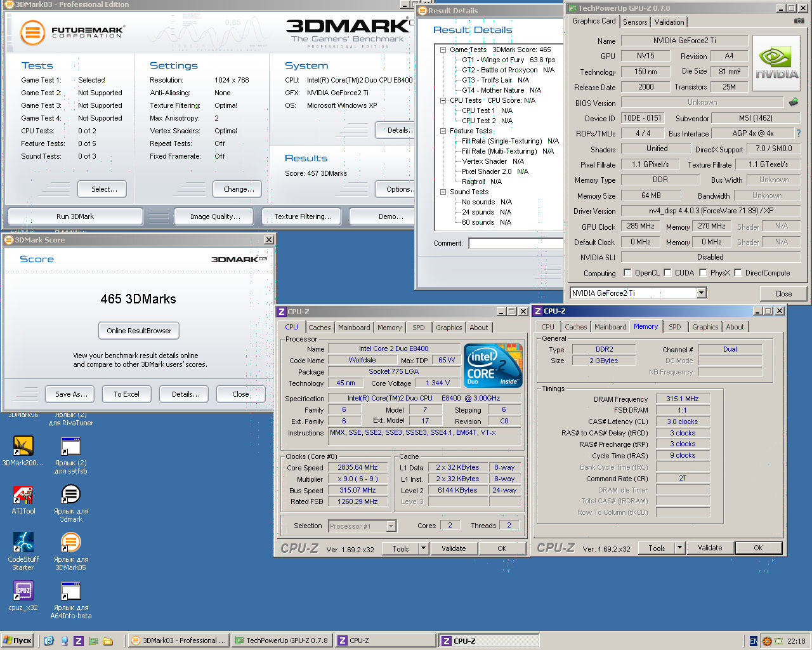Click the orange gear tray icon
Screen dimensions: 812x650
(766, 641)
